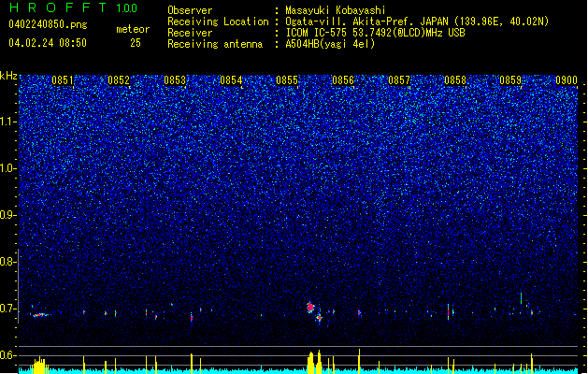Click the 1.1 kHz axis label
588x374 pixels.
click(x=8, y=122)
